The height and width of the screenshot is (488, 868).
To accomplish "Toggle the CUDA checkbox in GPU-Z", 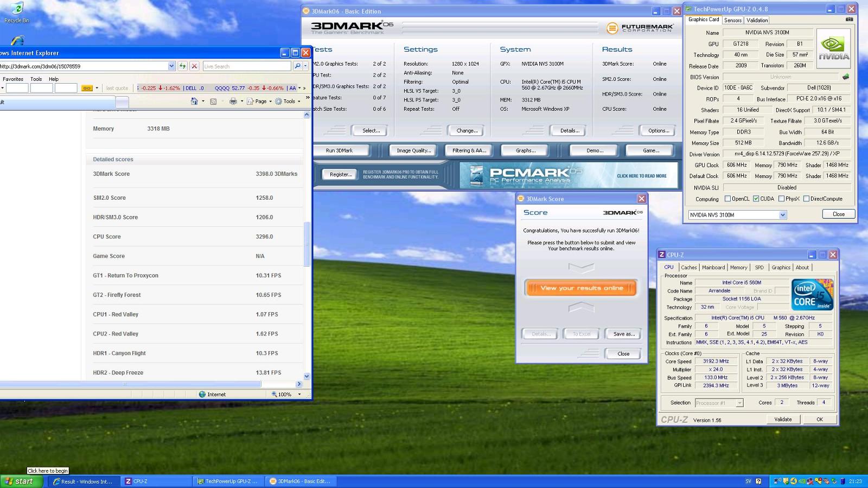I will click(x=756, y=199).
